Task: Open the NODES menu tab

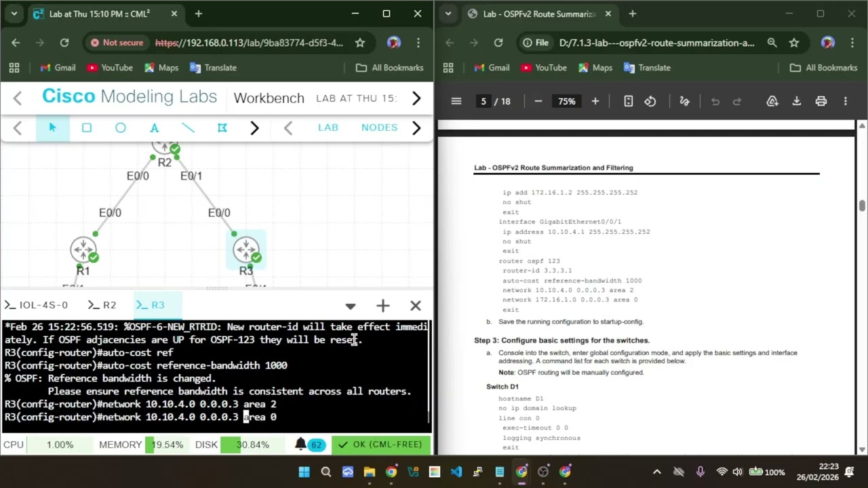Action: (379, 127)
